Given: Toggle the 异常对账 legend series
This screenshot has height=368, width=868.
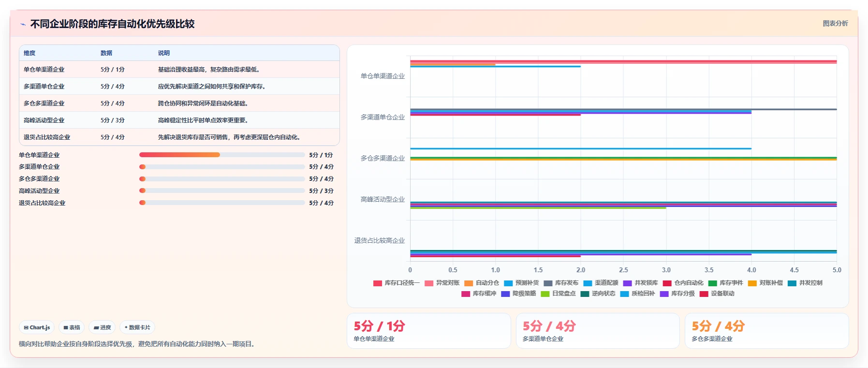Looking at the screenshot, I should [442, 283].
